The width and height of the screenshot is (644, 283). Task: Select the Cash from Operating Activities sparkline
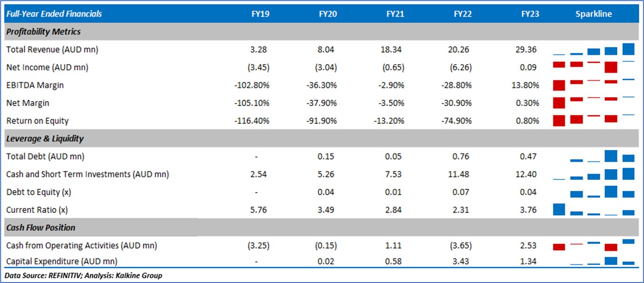tap(594, 245)
